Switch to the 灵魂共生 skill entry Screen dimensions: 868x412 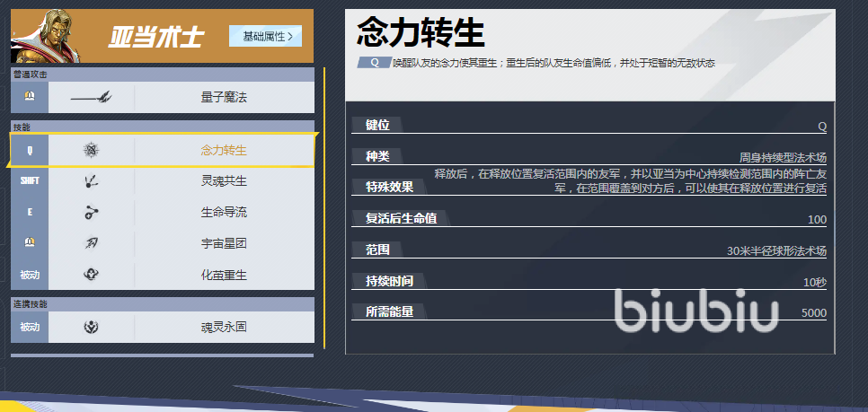click(x=224, y=181)
